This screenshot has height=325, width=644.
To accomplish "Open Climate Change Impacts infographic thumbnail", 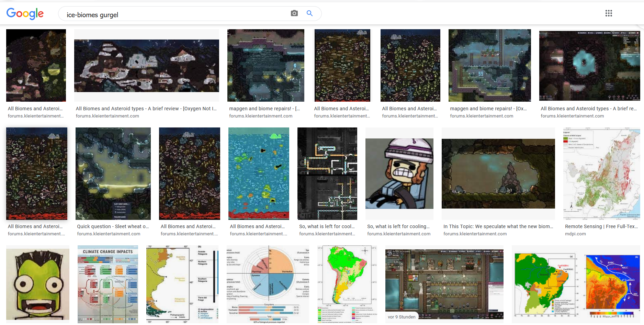I will (x=108, y=284).
